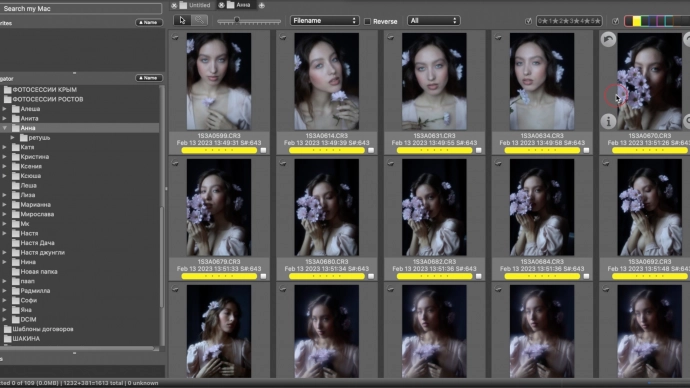This screenshot has height=388, width=690.
Task: Filter photos by 5 star rating
Action: 595,21
